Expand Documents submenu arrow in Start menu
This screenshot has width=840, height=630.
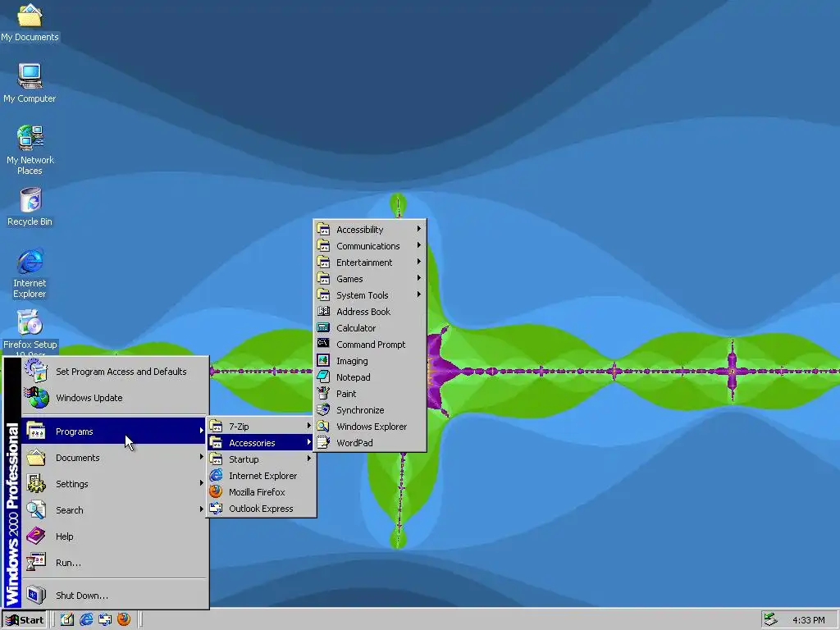[x=202, y=457]
